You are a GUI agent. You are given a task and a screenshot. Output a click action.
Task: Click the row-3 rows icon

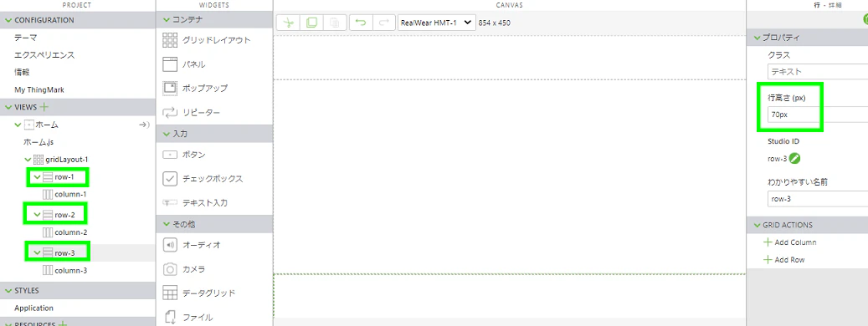pyautogui.click(x=48, y=252)
